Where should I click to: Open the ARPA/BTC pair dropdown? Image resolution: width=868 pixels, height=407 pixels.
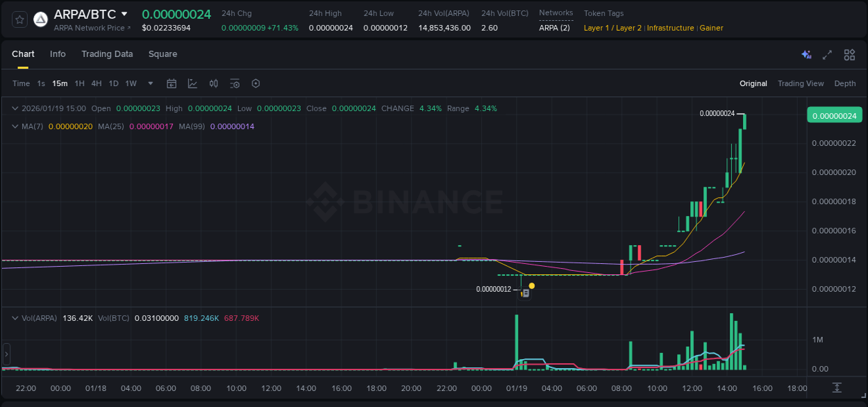(x=124, y=13)
